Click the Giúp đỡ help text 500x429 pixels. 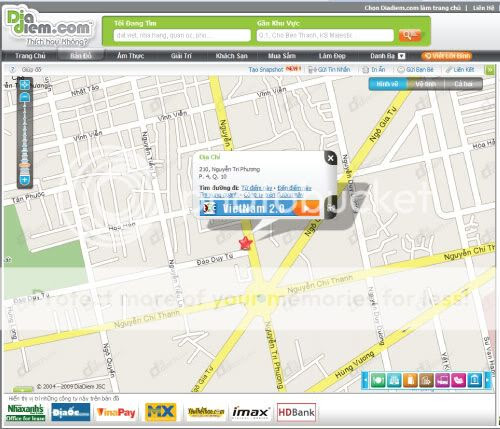click(31, 69)
